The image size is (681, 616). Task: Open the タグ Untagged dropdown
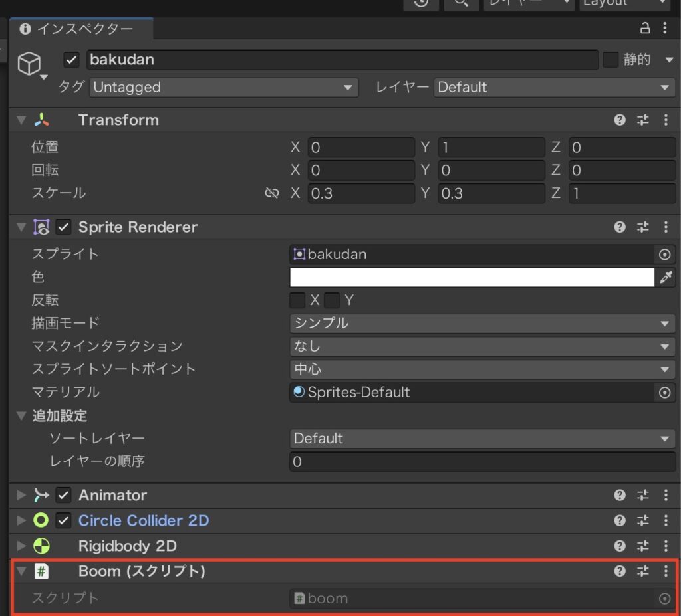(x=223, y=87)
